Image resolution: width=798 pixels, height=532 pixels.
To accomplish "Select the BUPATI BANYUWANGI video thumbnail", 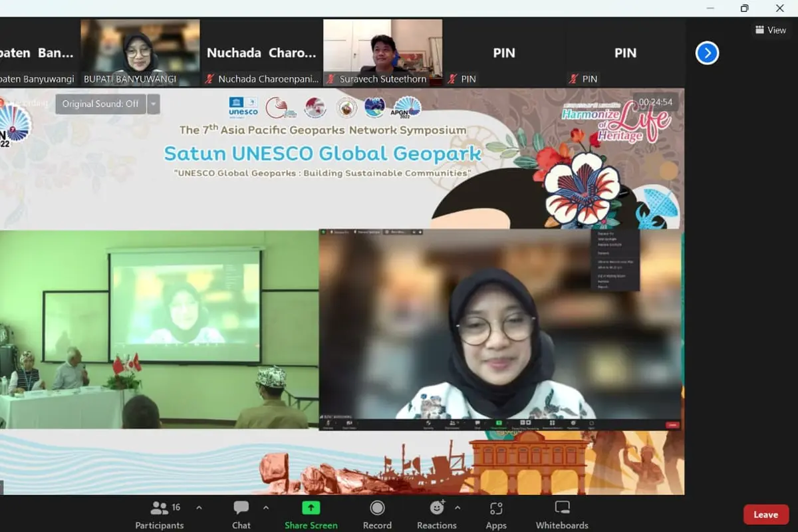I will click(x=140, y=53).
